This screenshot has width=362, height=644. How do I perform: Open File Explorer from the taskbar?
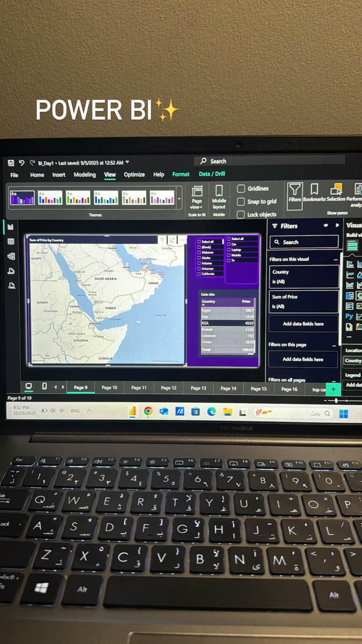pos(227,412)
